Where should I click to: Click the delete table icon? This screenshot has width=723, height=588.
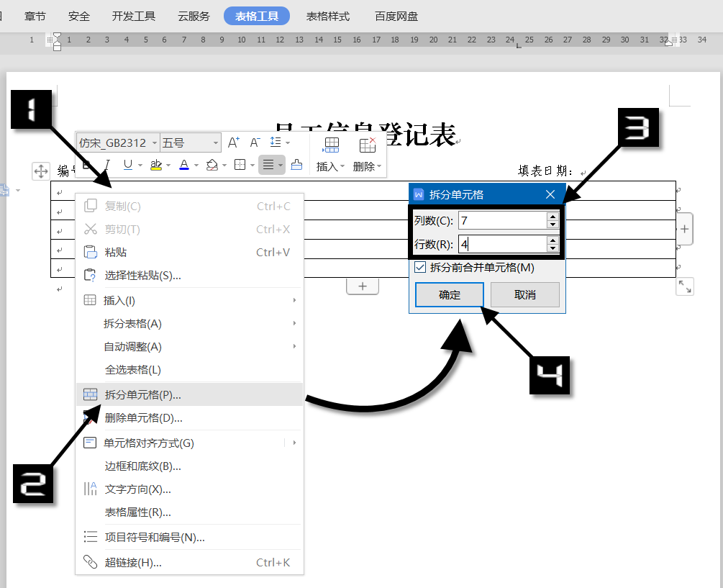367,145
